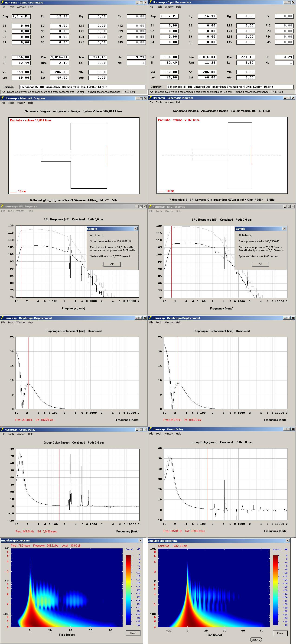The width and height of the screenshot is (296, 644).
Task: Click Re field in left Input Parameters
Action: click(136, 57)
